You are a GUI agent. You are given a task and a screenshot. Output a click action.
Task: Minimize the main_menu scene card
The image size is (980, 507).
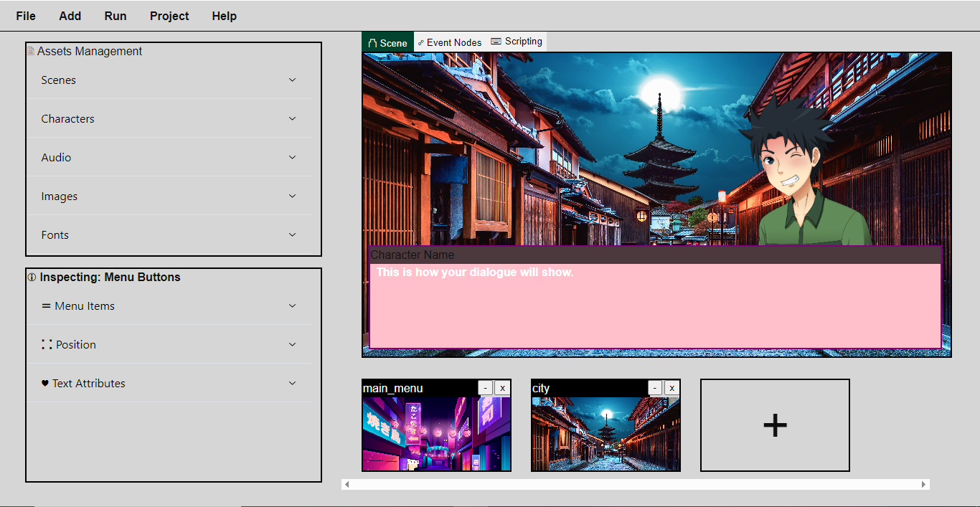pos(486,388)
